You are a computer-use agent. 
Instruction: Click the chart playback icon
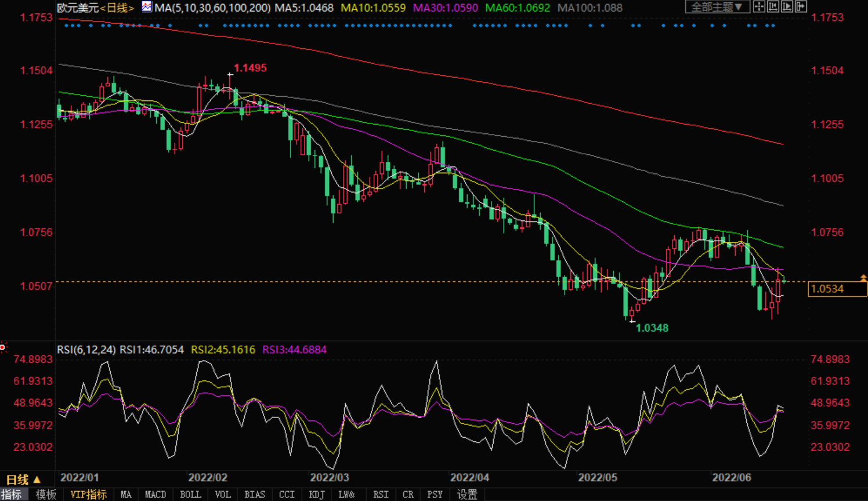click(x=787, y=7)
